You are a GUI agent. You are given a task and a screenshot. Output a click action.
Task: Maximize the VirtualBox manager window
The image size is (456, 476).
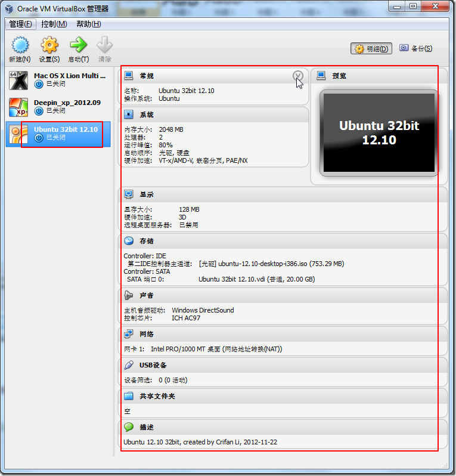(x=413, y=7)
